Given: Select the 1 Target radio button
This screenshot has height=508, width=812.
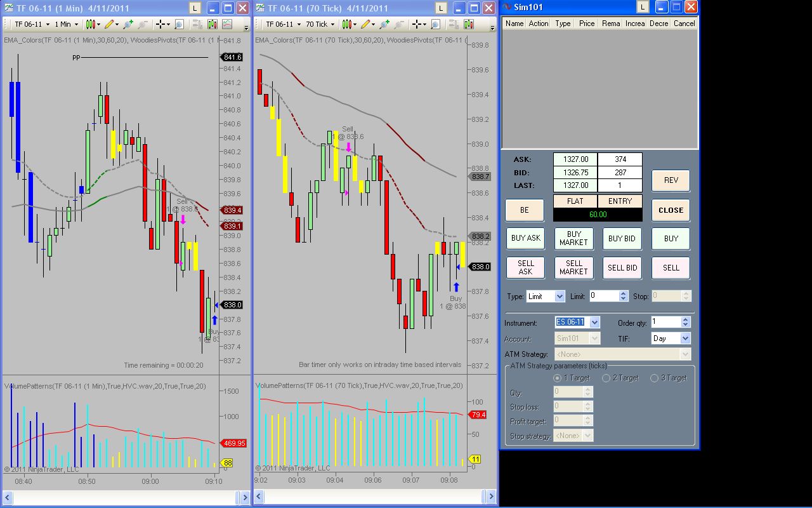Looking at the screenshot, I should (558, 378).
